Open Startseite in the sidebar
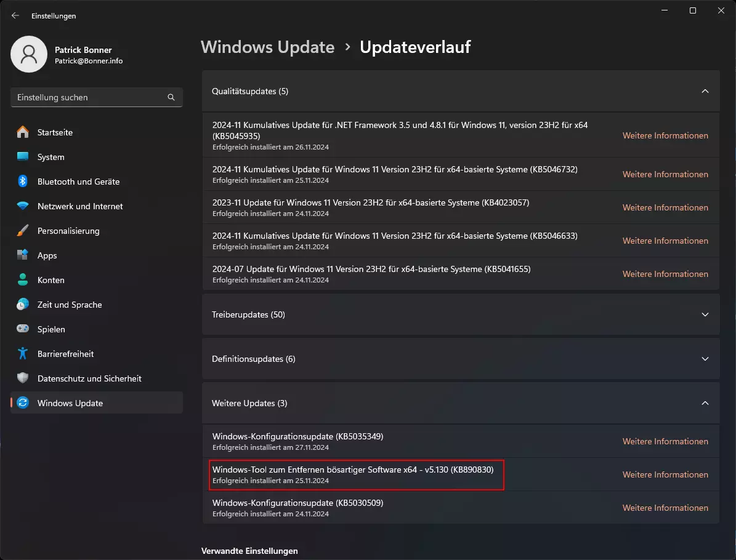This screenshot has height=560, width=736. 97,132
